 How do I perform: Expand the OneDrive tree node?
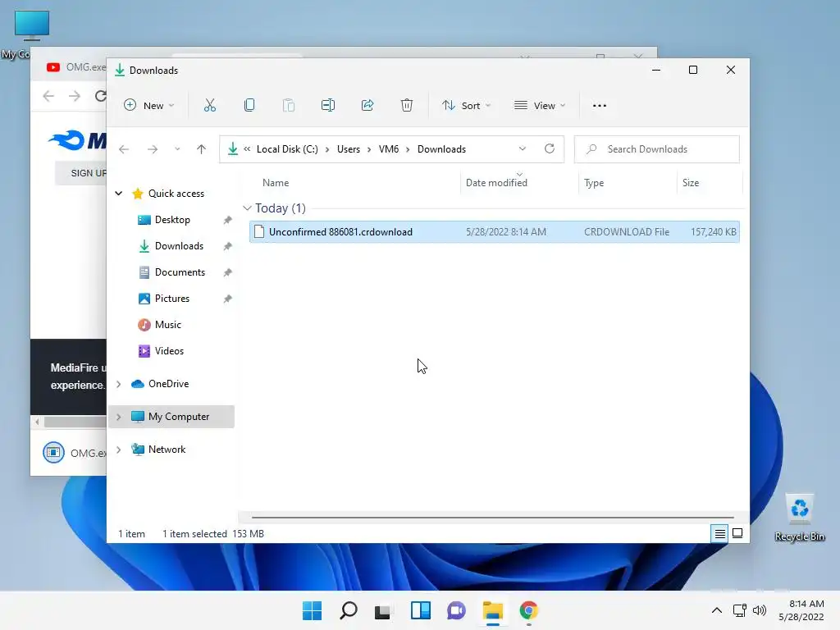[x=119, y=384]
